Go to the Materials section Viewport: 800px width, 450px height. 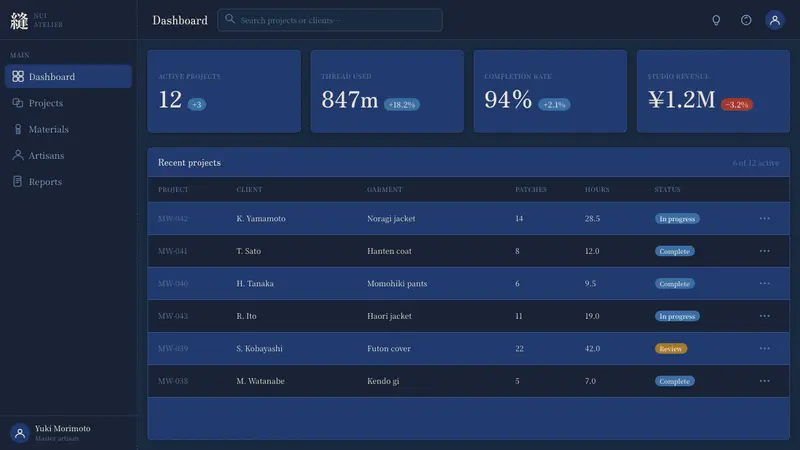[x=68, y=129]
